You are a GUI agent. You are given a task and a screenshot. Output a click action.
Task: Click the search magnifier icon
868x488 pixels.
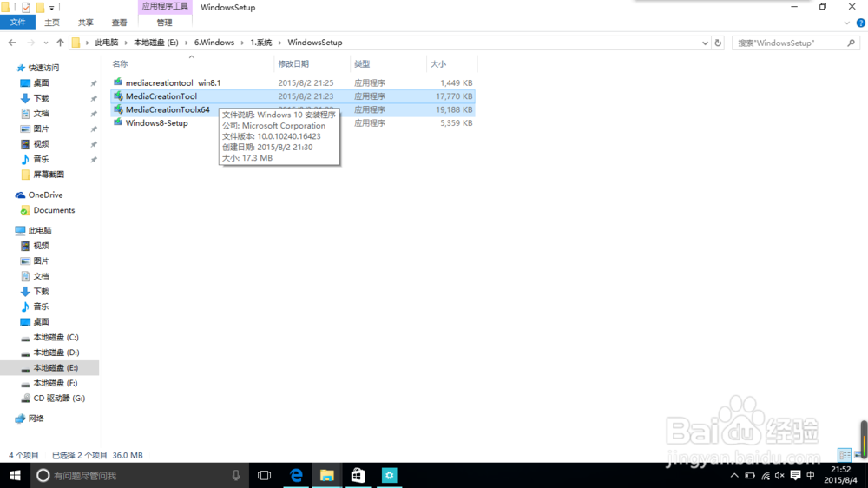851,43
